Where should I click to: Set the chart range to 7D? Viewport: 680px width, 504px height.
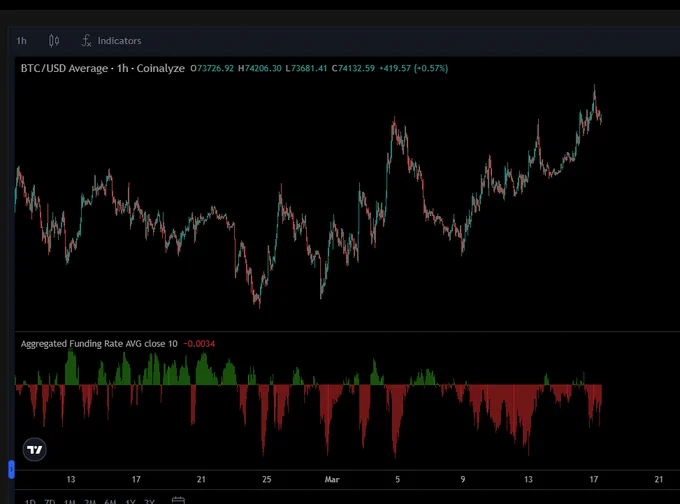tap(50, 502)
